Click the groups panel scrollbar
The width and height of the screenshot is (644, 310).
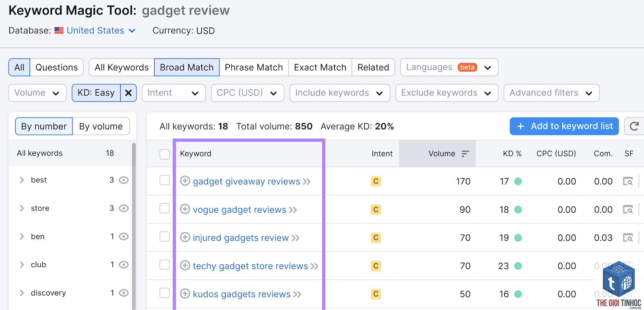coord(134,225)
